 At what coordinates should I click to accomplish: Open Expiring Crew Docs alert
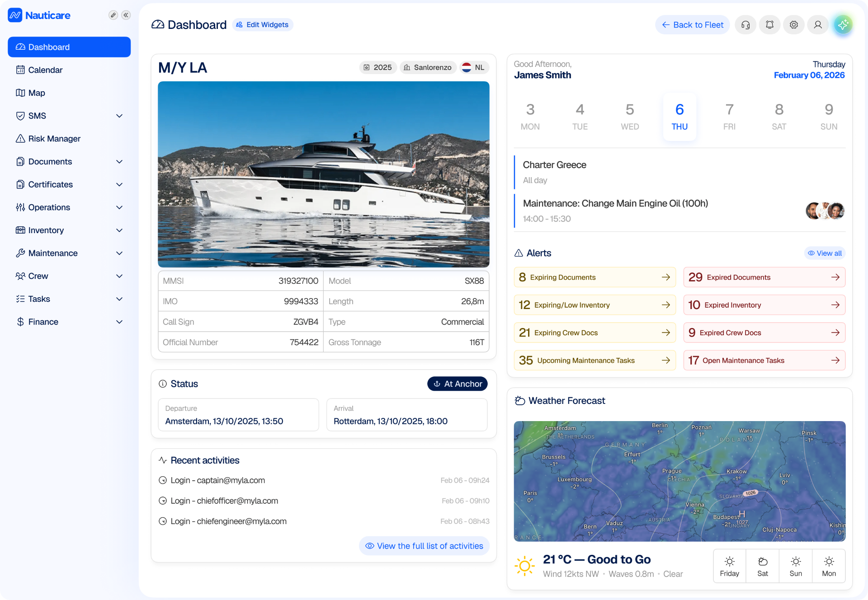click(x=595, y=333)
